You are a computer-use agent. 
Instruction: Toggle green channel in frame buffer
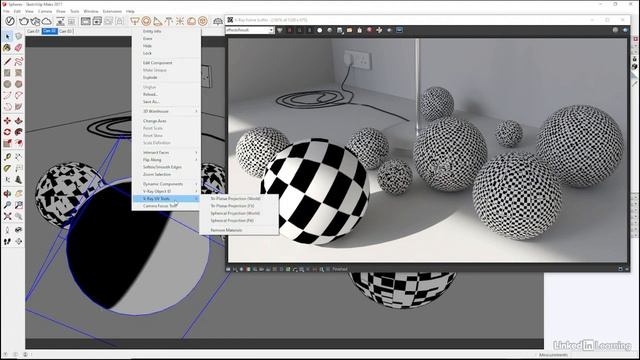click(x=300, y=30)
